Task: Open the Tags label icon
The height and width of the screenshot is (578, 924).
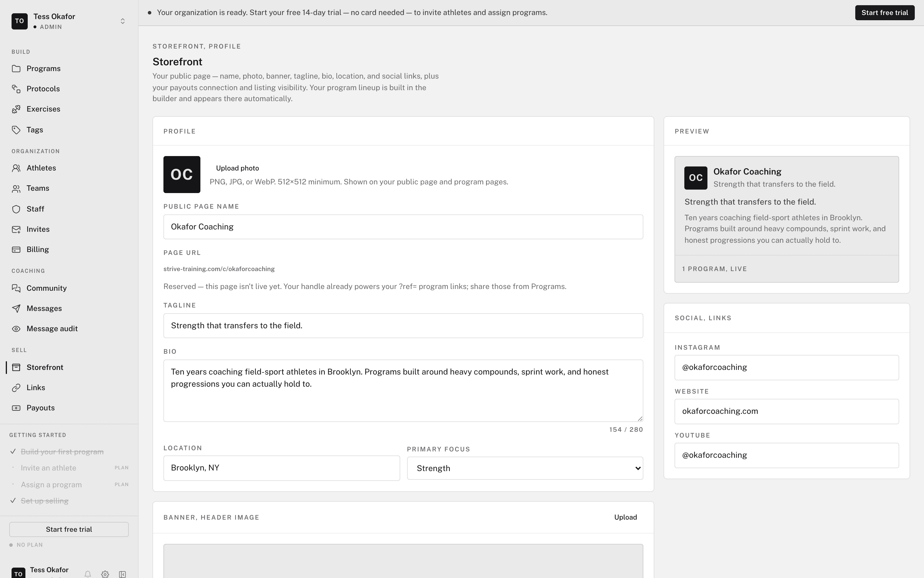Action: point(16,130)
